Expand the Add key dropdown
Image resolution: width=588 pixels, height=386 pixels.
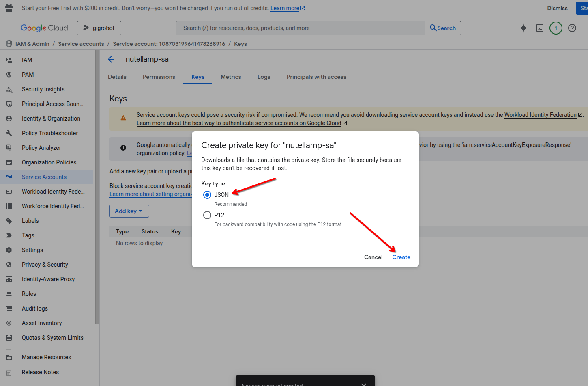coord(129,211)
